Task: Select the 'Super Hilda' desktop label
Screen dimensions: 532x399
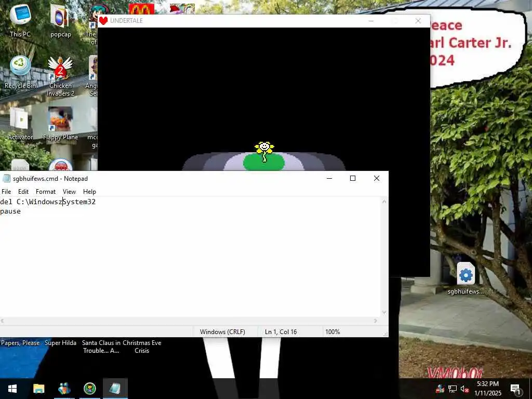Action: click(x=60, y=343)
